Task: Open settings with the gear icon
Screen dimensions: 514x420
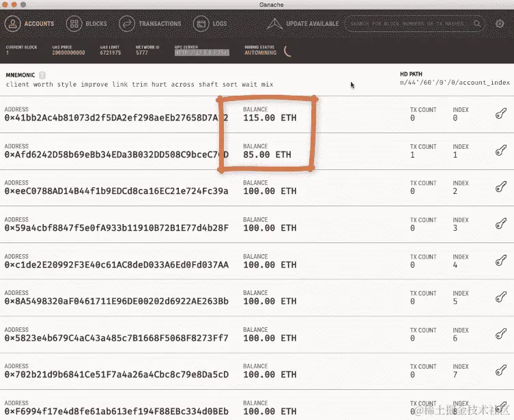Action: (x=500, y=24)
